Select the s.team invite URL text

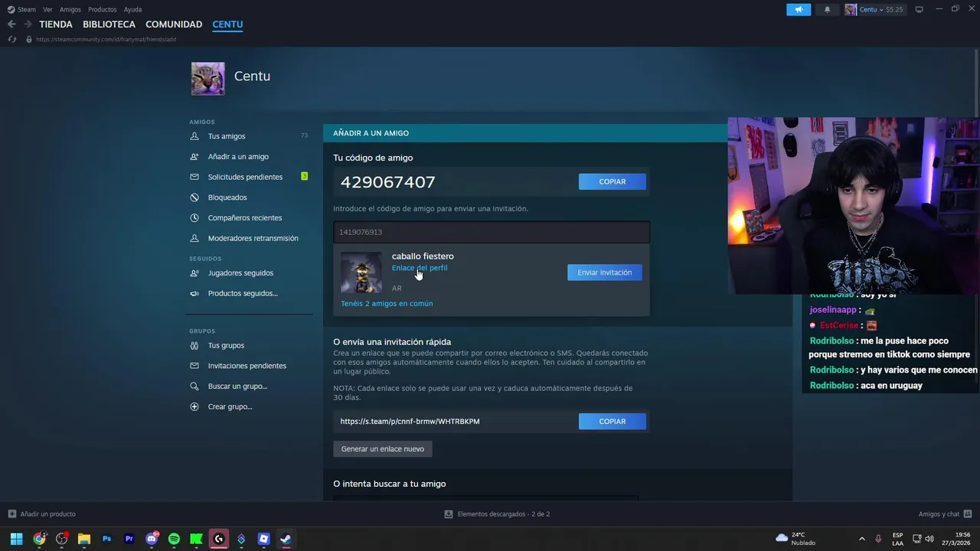tap(410, 422)
